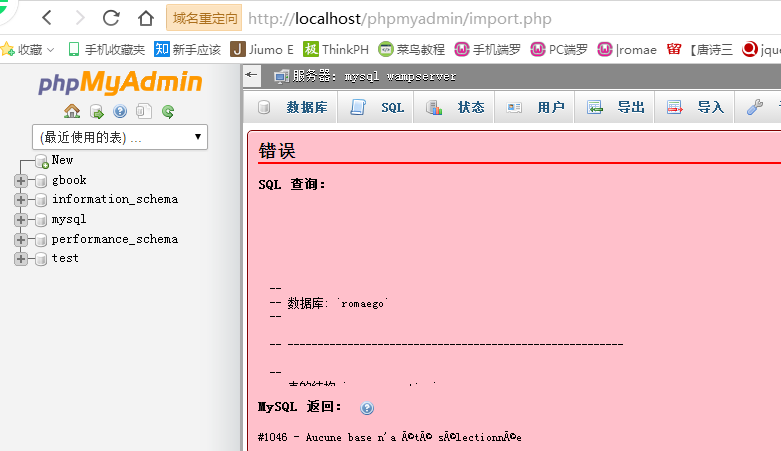This screenshot has width=781, height=451.
Task: Click the sidebar documents icon beside help
Action: (144, 111)
